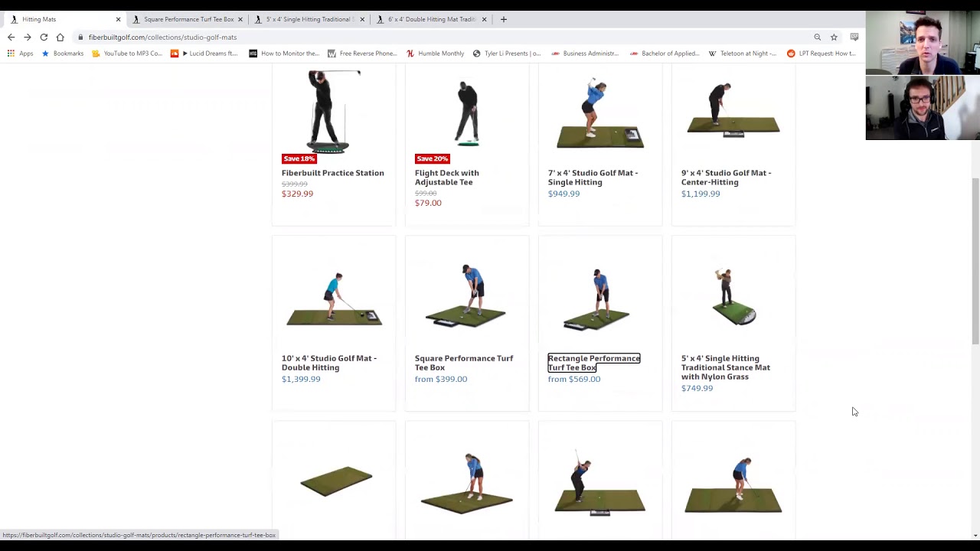The image size is (980, 551).
Task: Open the Humble Monthly bookmark
Action: click(436, 54)
